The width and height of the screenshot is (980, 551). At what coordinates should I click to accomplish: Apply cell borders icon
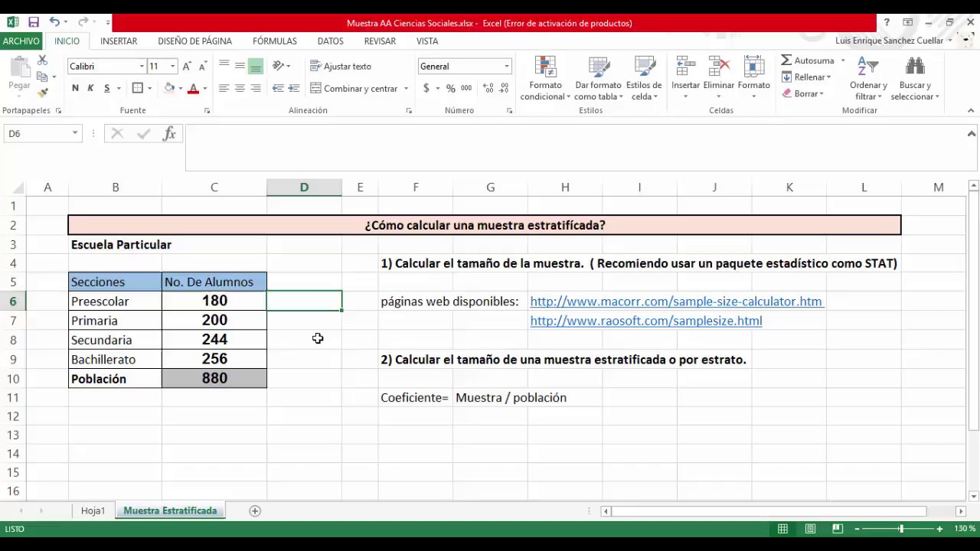click(138, 89)
